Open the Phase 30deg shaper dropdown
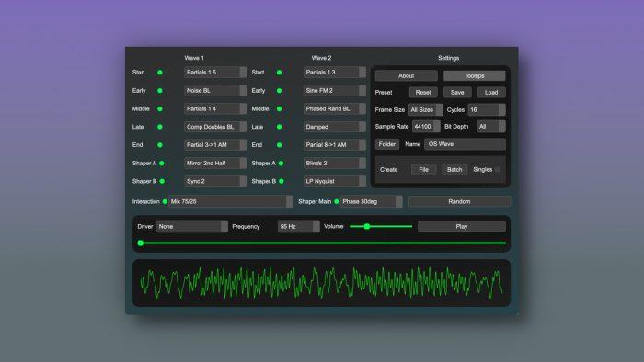Viewport: 644px width, 362px height. 372,201
